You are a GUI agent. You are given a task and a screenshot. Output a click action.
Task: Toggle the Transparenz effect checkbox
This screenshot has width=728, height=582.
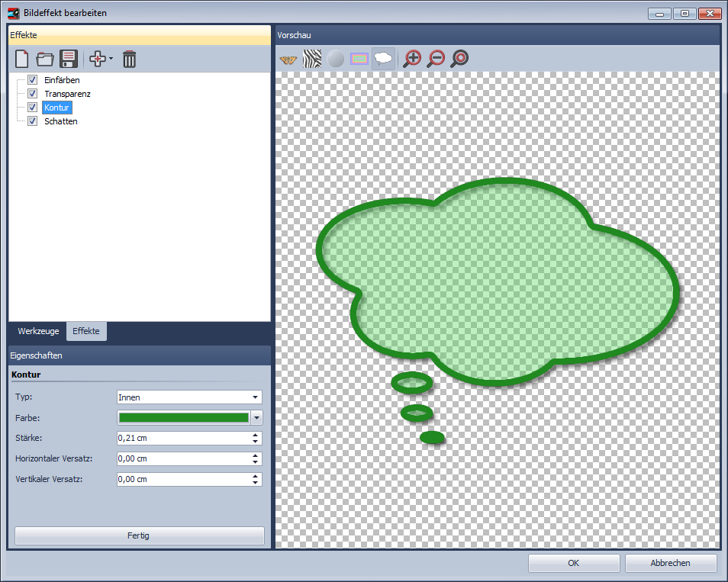tap(33, 94)
